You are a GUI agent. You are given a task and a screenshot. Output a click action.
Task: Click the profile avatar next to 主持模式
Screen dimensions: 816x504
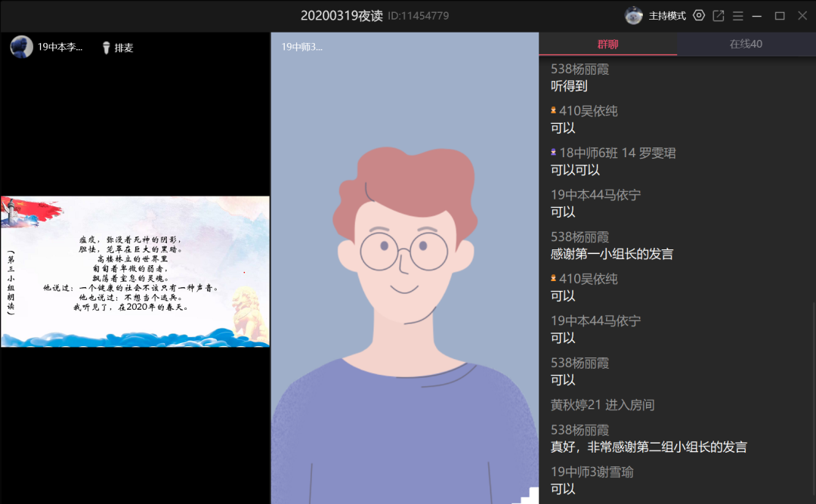tap(634, 15)
